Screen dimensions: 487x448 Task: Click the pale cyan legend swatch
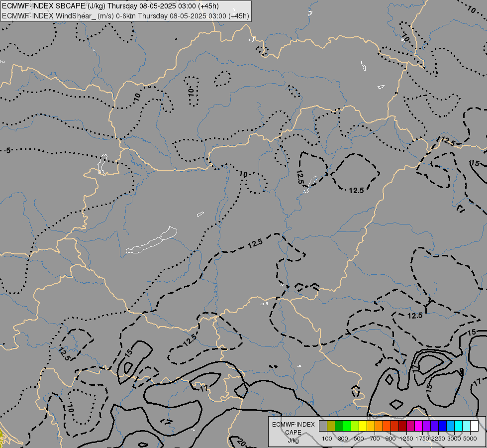point(466,426)
